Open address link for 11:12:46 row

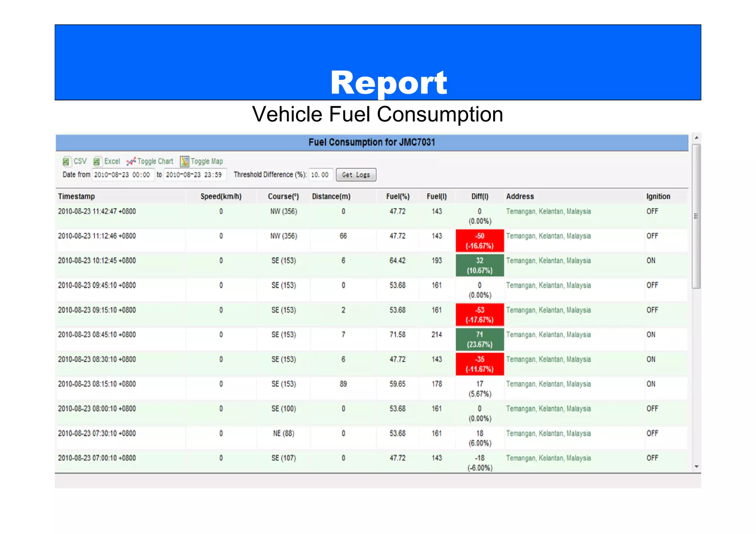pyautogui.click(x=548, y=236)
